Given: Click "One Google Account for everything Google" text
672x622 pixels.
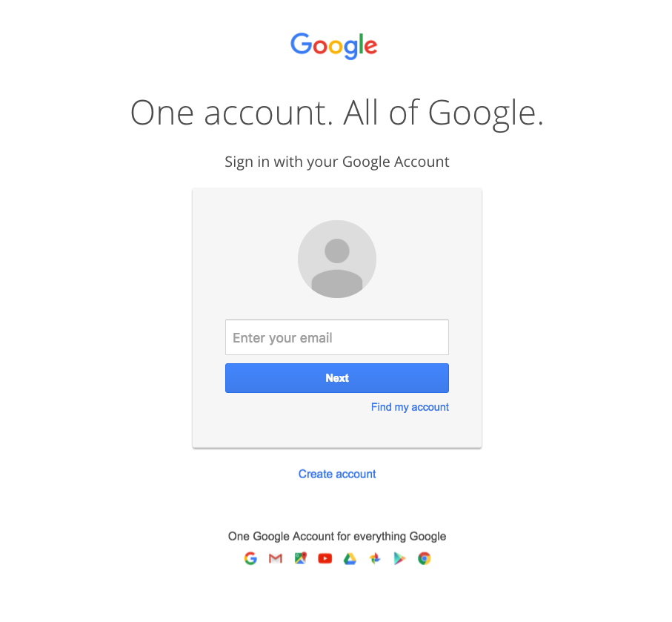Looking at the screenshot, I should 337,537.
